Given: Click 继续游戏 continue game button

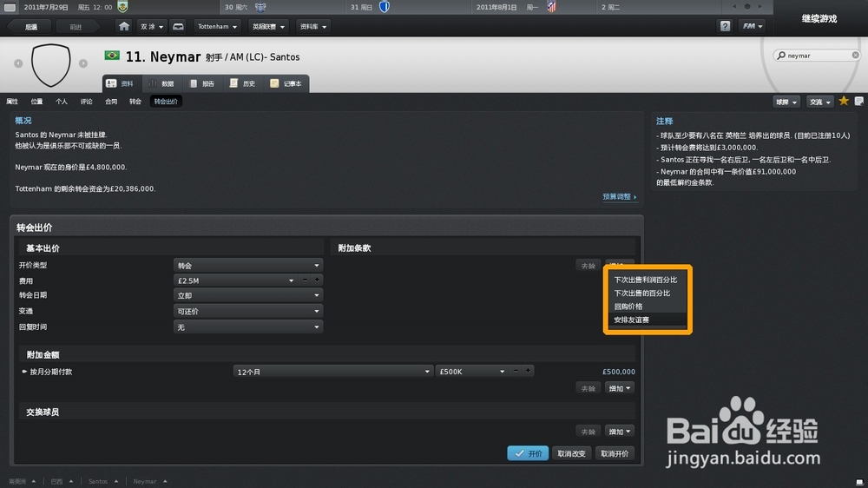Looking at the screenshot, I should coord(820,18).
